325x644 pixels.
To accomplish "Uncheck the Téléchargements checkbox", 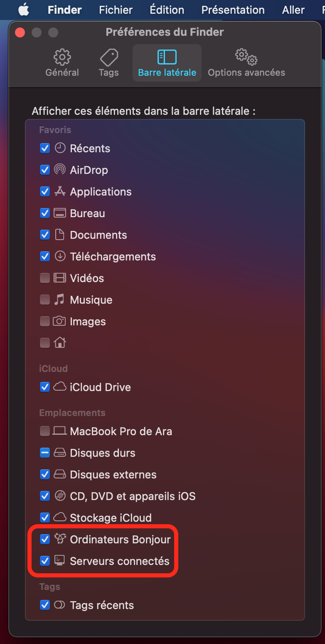I will [45, 256].
